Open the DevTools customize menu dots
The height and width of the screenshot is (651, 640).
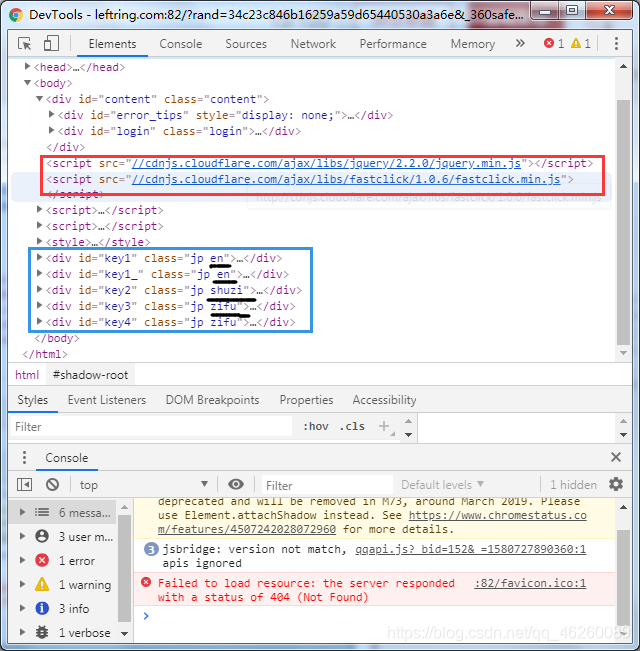[x=616, y=44]
